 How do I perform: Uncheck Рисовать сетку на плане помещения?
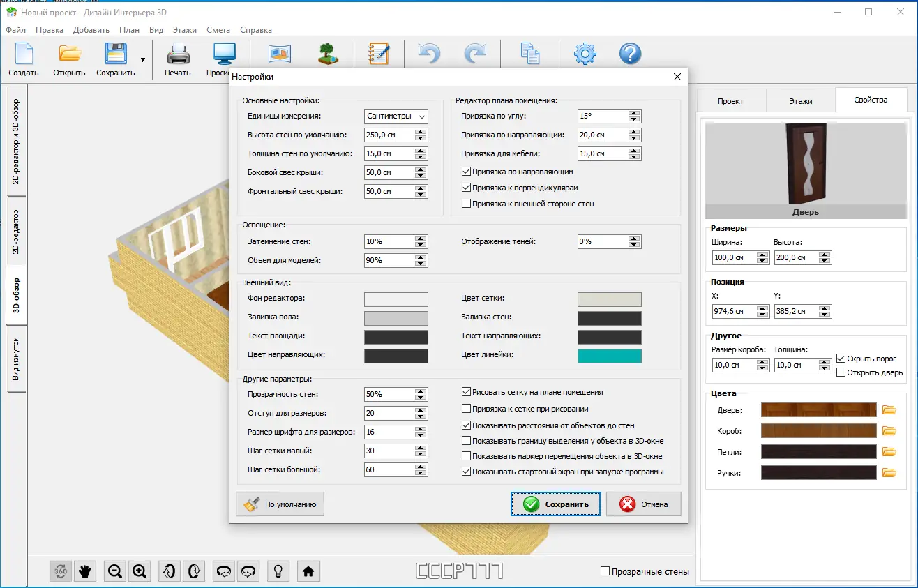467,392
